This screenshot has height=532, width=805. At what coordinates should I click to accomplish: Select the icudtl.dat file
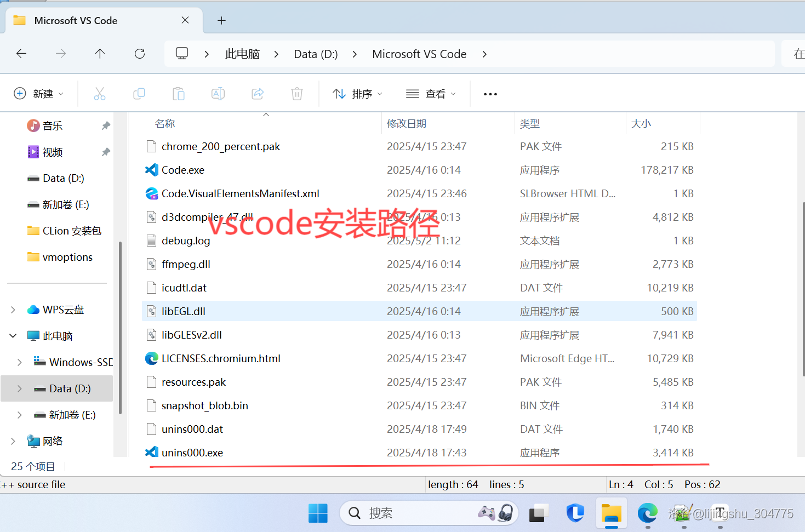[419, 288]
